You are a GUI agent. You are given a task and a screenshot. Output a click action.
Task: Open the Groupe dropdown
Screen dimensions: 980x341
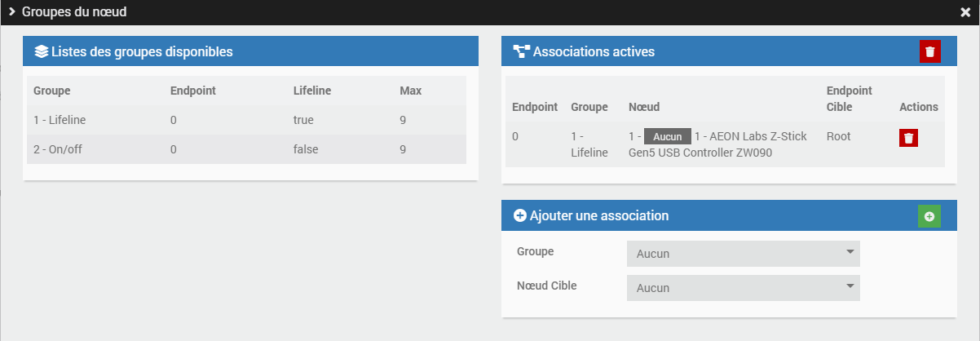(x=743, y=254)
